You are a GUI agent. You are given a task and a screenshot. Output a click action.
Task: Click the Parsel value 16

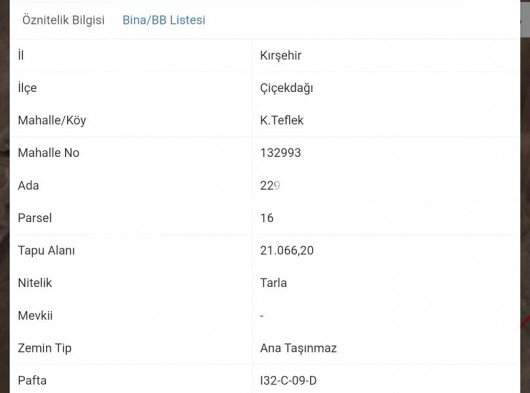267,218
